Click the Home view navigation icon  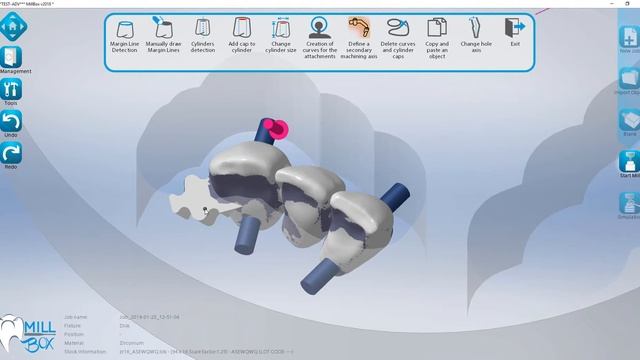pyautogui.click(x=13, y=26)
